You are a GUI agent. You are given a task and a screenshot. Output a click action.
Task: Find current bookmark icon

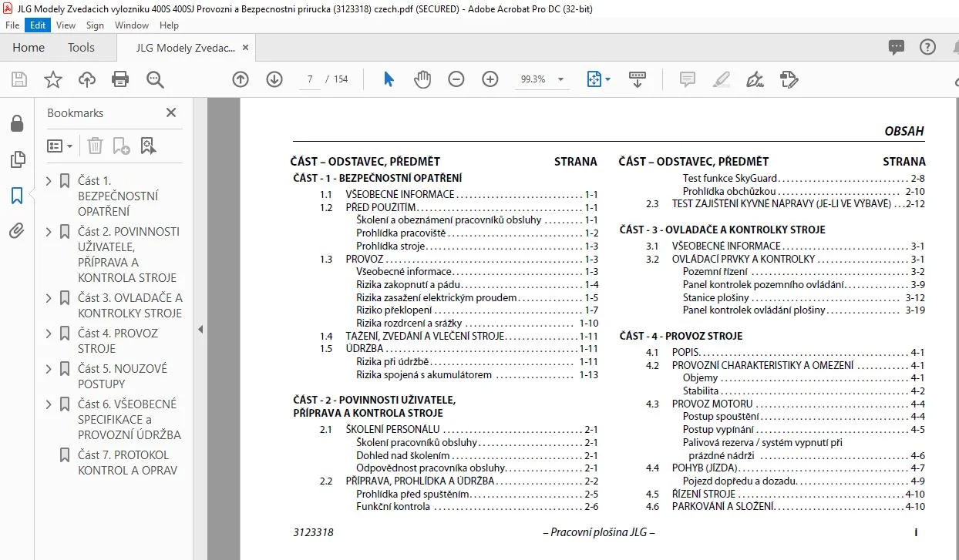[148, 146]
